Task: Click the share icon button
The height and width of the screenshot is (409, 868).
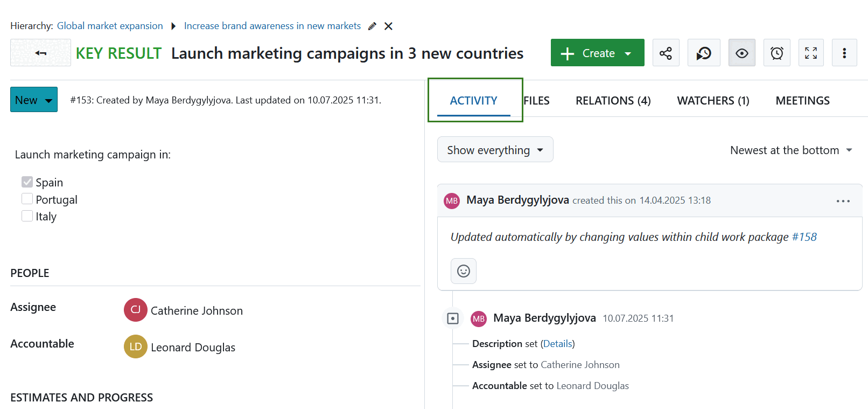Action: [x=666, y=53]
